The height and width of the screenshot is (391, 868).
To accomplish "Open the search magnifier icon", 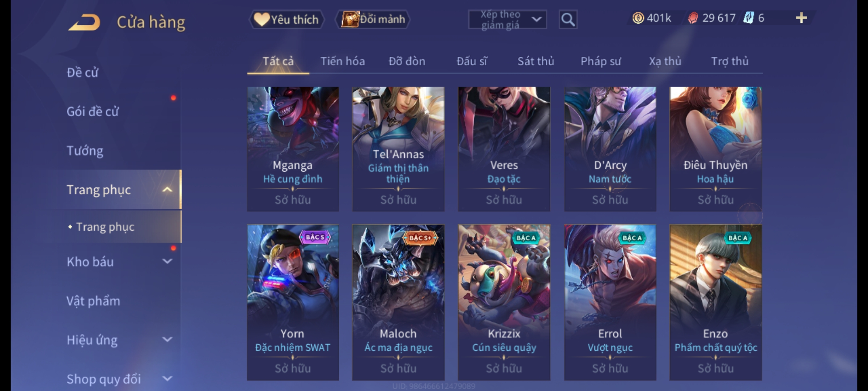I will pyautogui.click(x=568, y=20).
